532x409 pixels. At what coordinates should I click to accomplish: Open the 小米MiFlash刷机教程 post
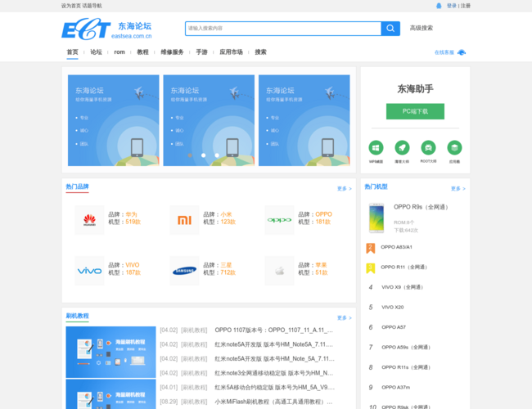274,402
